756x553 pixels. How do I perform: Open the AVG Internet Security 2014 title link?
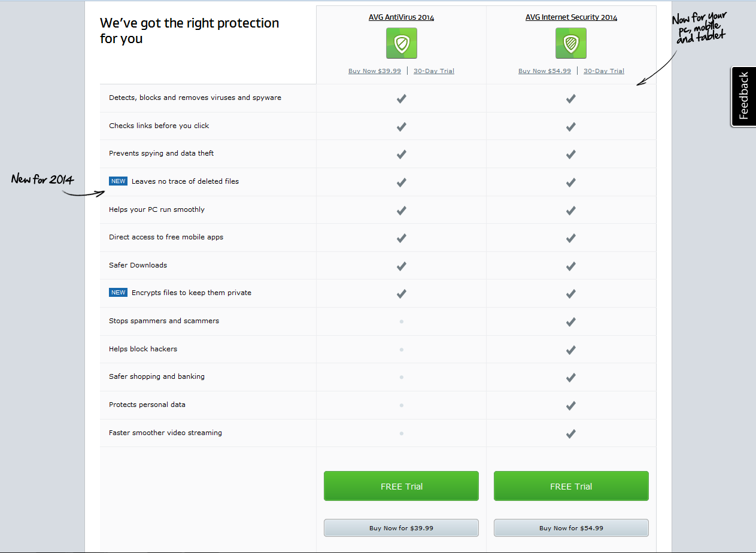click(571, 17)
